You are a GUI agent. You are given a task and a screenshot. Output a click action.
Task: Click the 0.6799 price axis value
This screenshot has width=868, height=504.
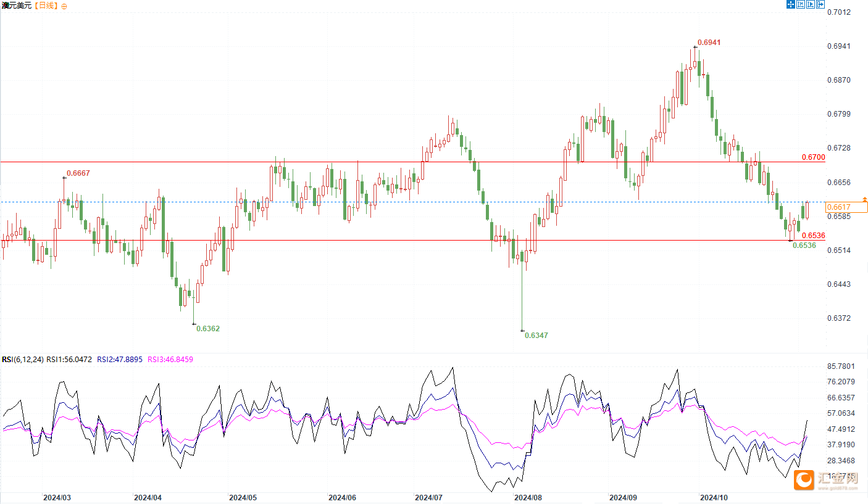838,114
